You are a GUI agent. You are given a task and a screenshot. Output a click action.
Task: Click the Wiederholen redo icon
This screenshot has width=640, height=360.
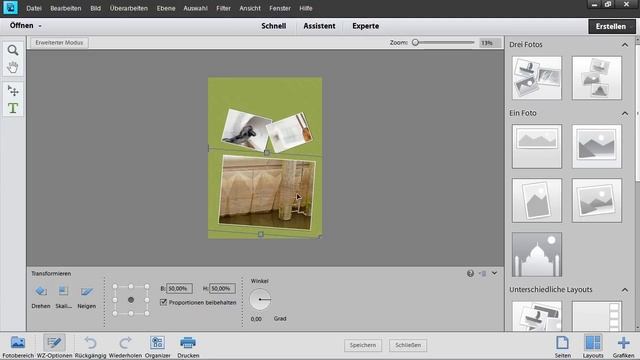point(125,342)
